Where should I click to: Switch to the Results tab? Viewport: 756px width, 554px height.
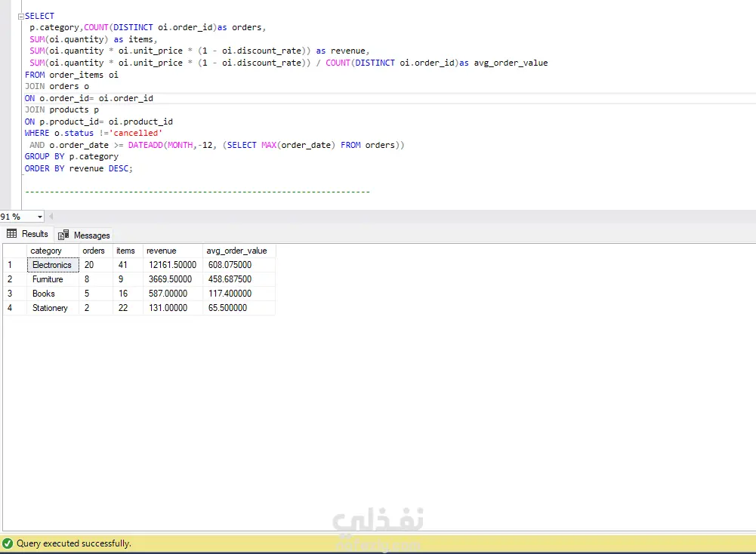coord(27,234)
